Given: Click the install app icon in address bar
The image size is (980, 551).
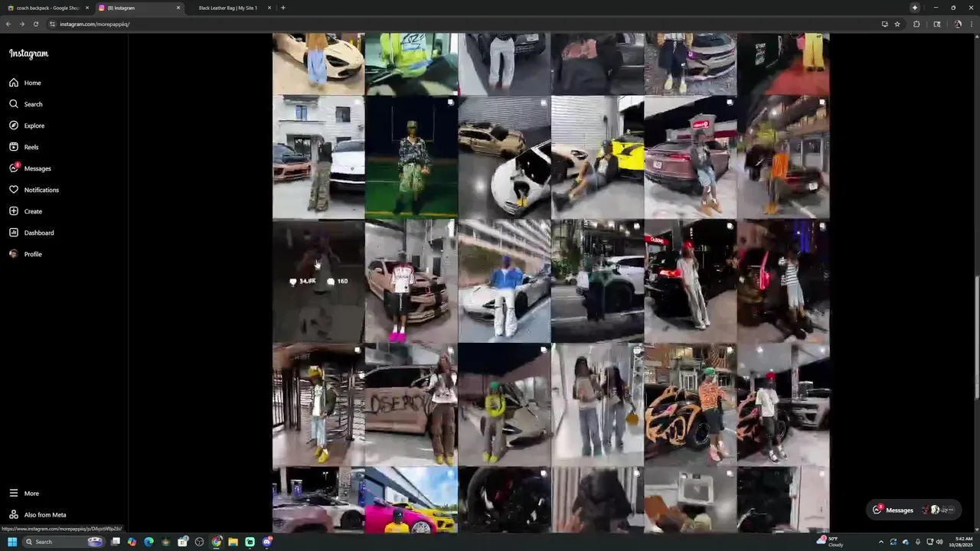Looking at the screenshot, I should [884, 24].
